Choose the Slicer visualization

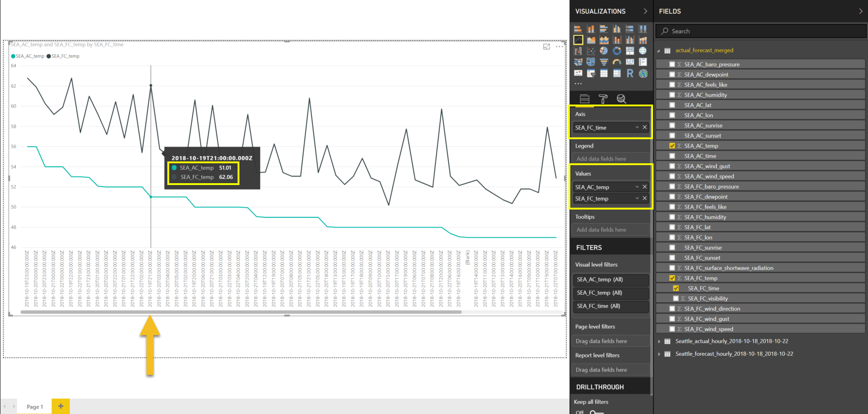point(591,73)
